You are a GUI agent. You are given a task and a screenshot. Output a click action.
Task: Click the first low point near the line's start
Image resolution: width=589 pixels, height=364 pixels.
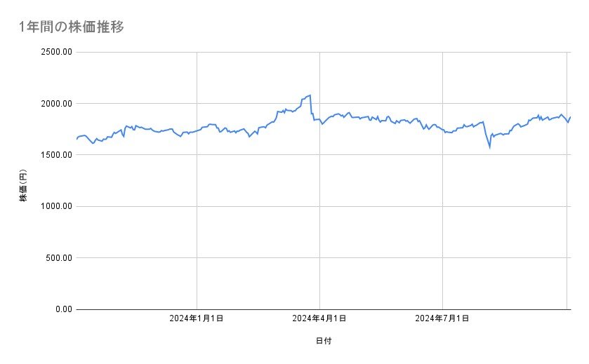click(x=93, y=144)
